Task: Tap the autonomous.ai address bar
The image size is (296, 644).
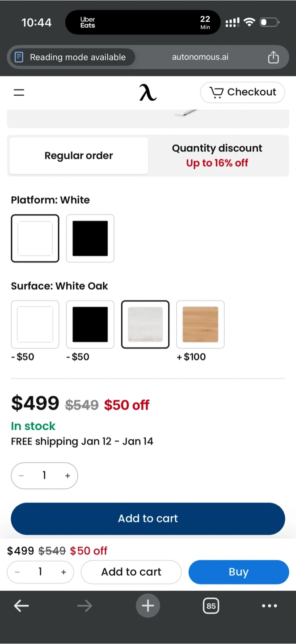Action: 200,57
